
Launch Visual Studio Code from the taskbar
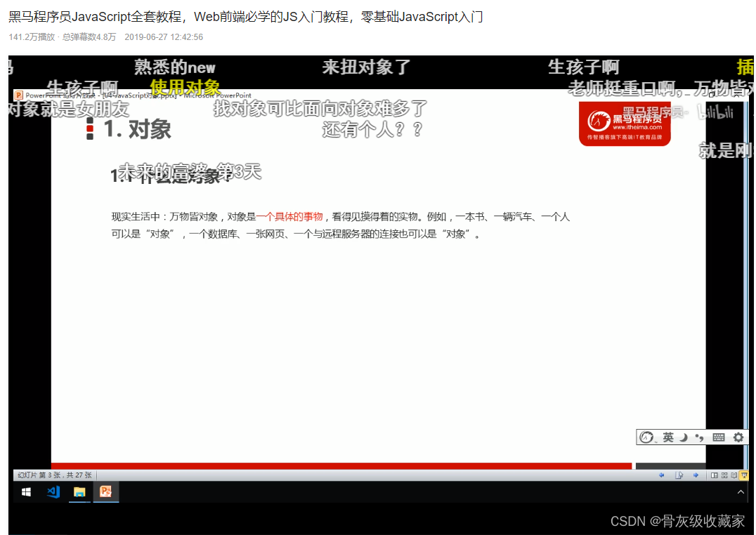(x=53, y=491)
